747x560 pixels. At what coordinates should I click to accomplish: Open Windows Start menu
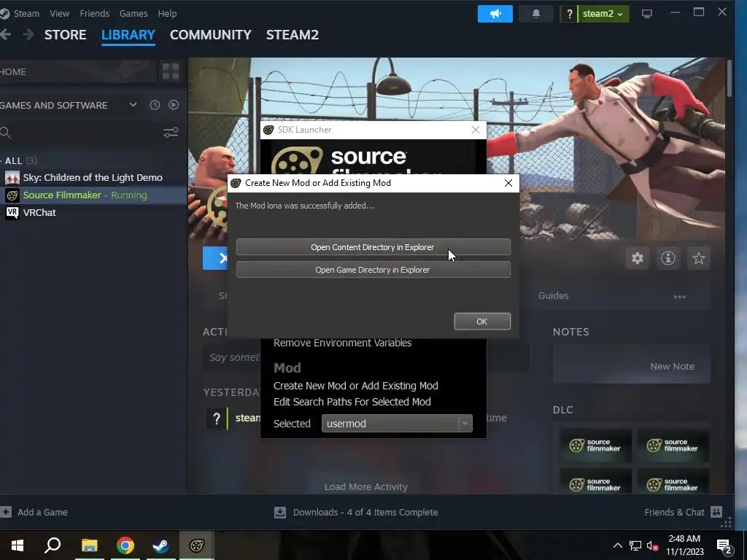click(x=18, y=545)
